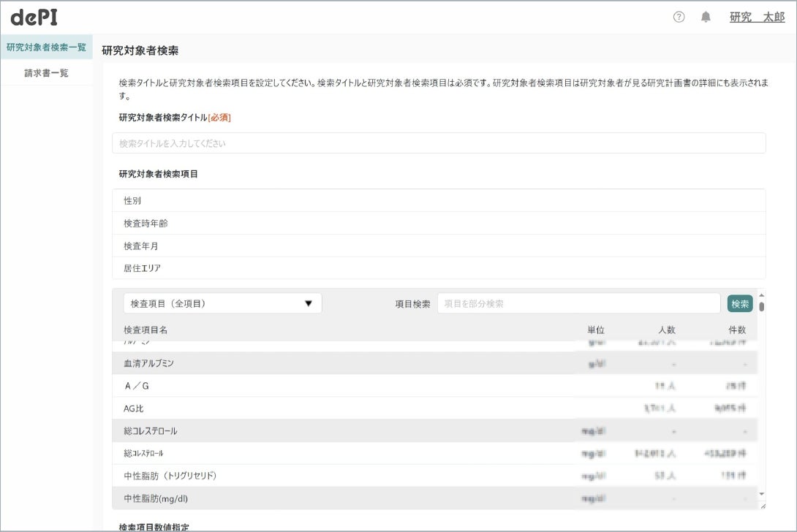
Task: Focus the 項目を部分検索 input field
Action: pos(578,303)
